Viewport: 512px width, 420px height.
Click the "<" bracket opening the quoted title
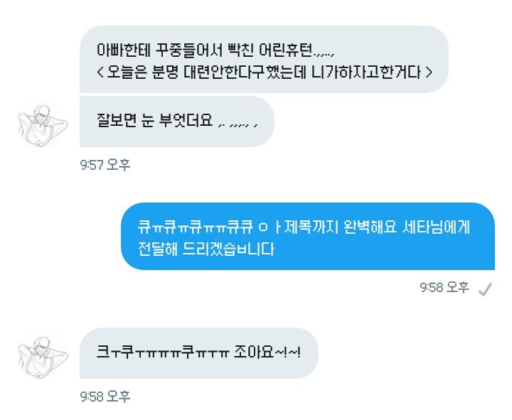tap(100, 72)
